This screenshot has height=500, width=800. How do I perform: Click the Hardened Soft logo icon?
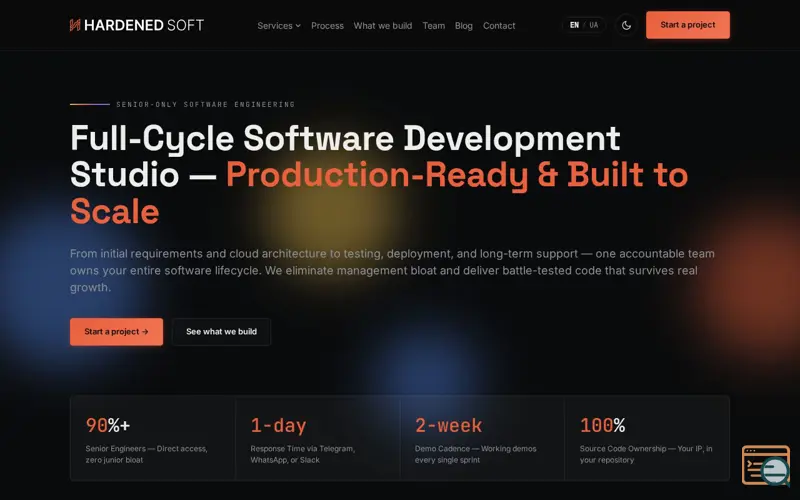point(75,25)
